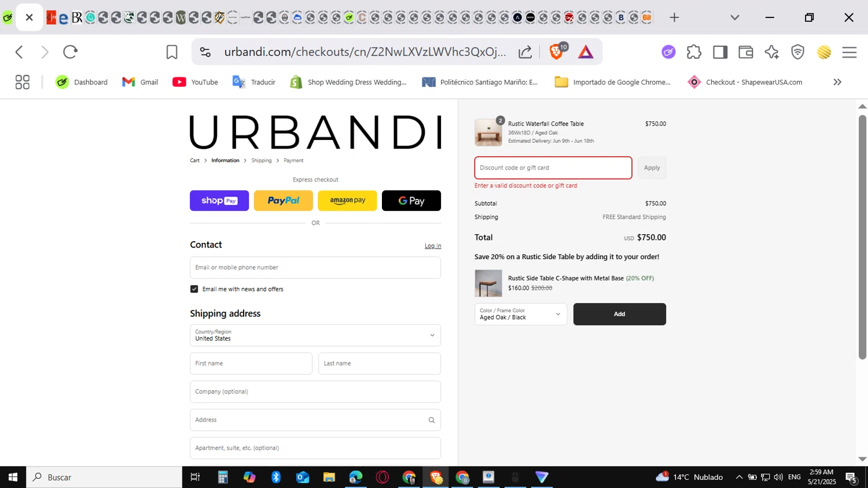Pay with PayPal button
This screenshot has width=868, height=488.
click(284, 201)
